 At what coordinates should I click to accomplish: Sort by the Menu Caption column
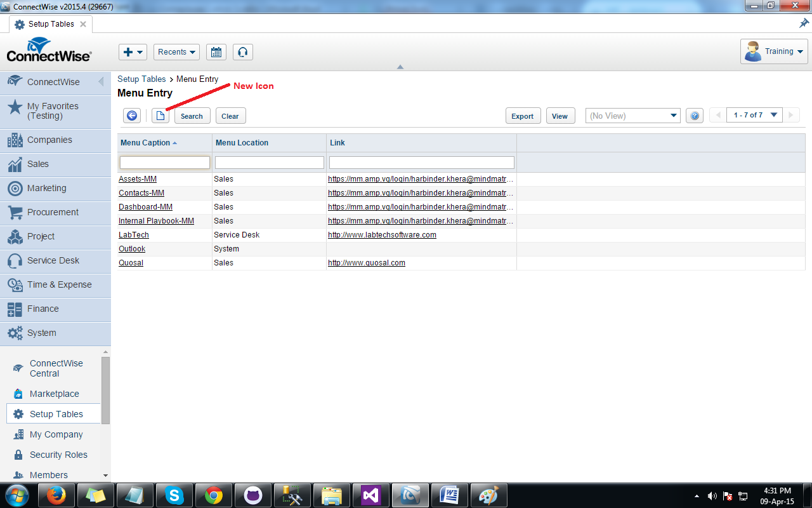165,143
